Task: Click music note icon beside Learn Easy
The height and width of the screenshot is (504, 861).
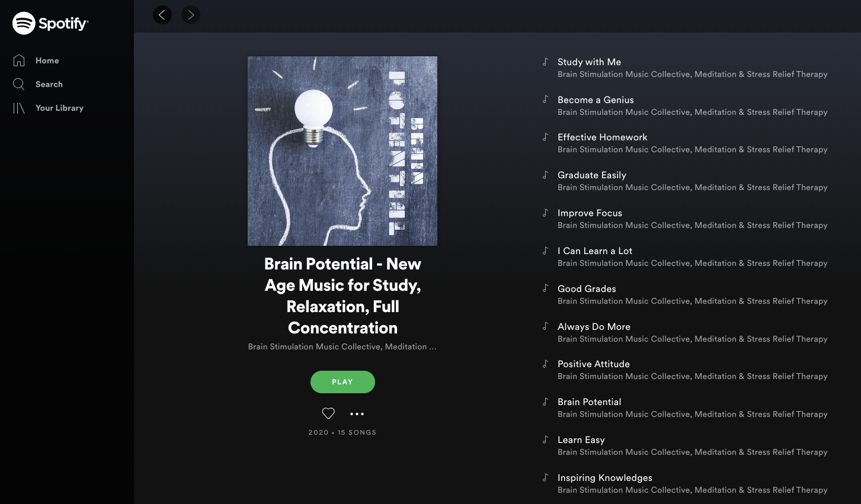Action: click(x=546, y=439)
